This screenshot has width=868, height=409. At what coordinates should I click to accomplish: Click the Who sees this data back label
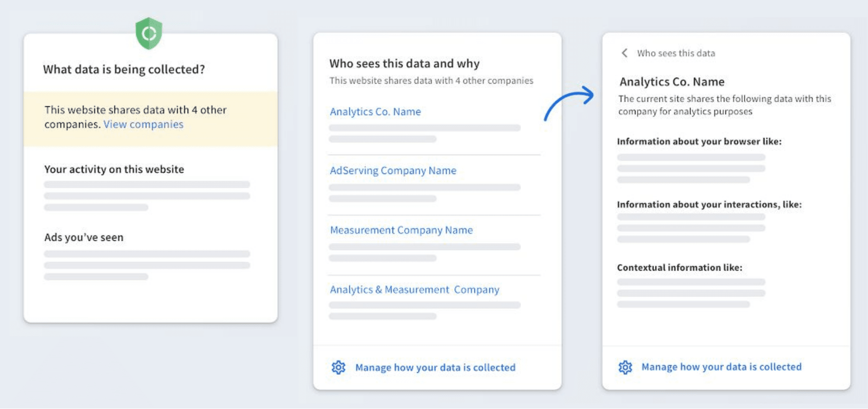676,53
